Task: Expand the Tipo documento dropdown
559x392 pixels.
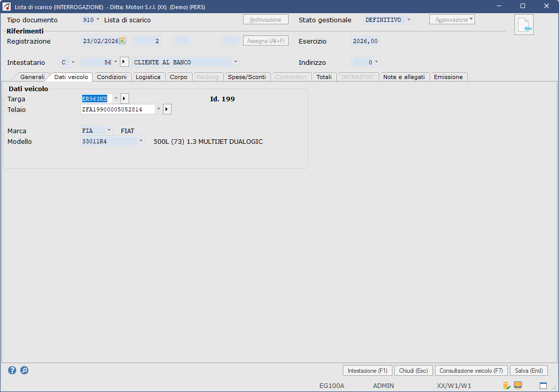Action: (x=98, y=20)
